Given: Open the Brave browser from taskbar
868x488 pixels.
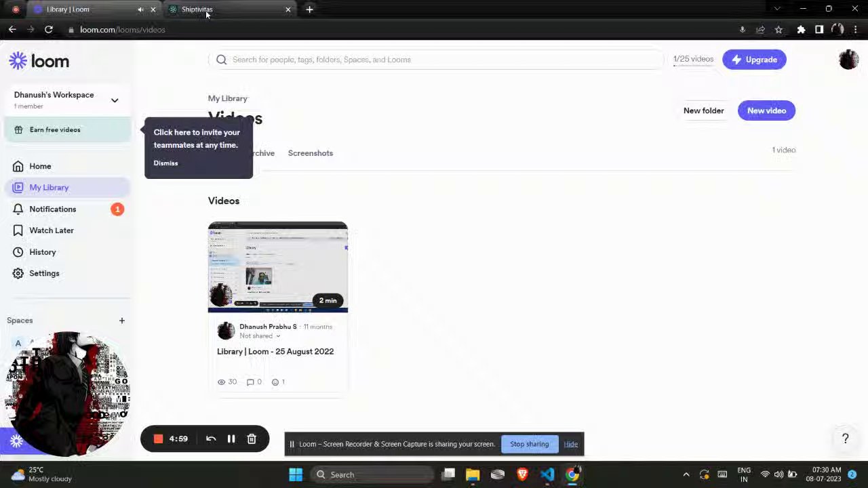Looking at the screenshot, I should pos(522,475).
